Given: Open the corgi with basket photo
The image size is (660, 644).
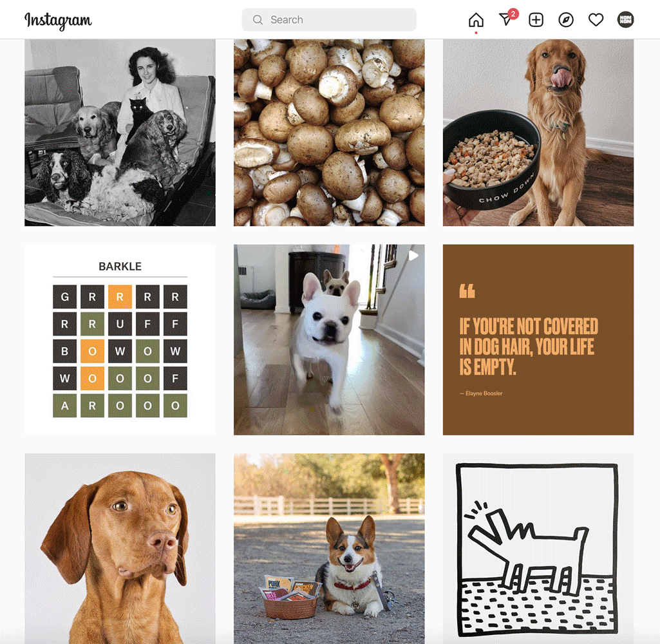Looking at the screenshot, I should (x=329, y=549).
